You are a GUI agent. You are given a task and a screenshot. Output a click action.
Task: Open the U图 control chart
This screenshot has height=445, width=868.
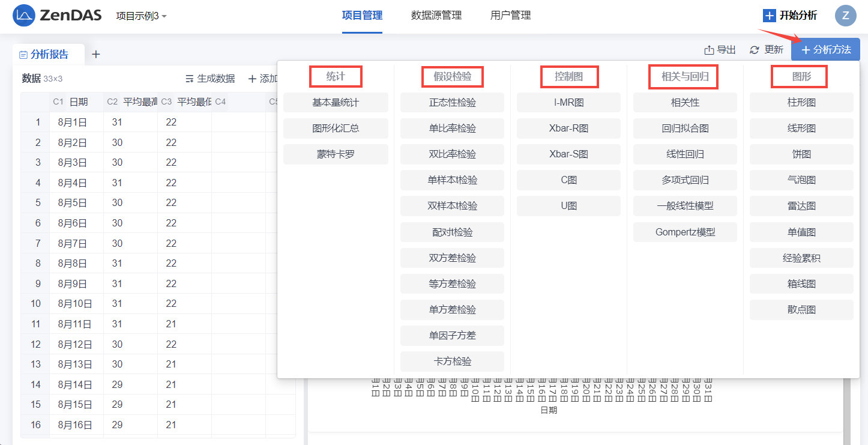pyautogui.click(x=568, y=206)
